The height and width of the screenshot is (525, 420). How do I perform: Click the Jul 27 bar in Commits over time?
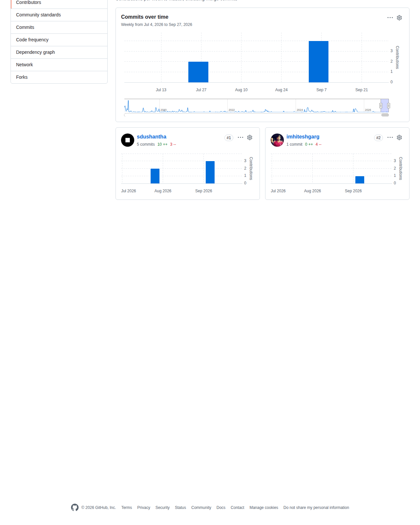click(x=198, y=72)
